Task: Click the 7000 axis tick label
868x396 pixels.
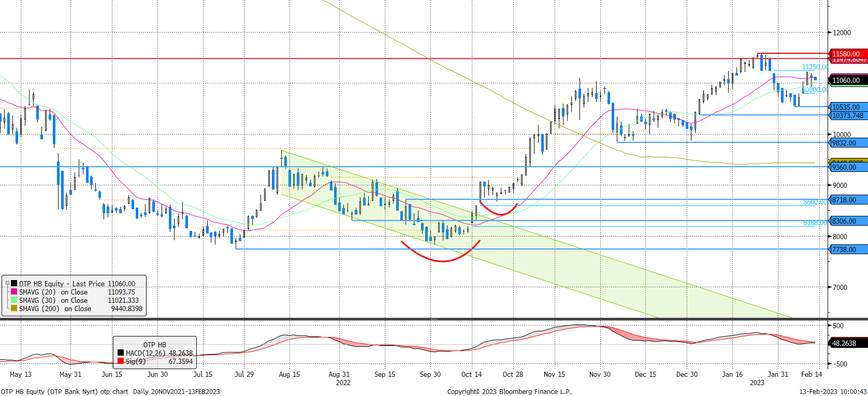Action: pos(840,287)
